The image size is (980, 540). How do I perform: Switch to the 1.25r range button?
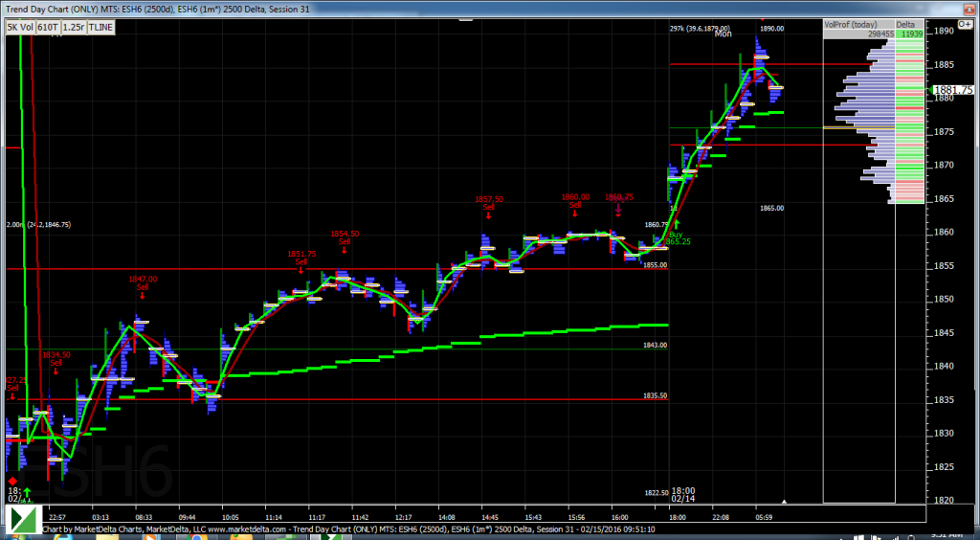pyautogui.click(x=74, y=27)
